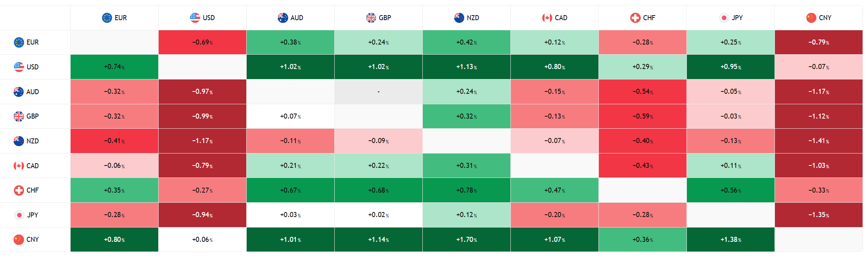Open the USD/NZD cell showing +1.13%
Viewport: 868px width, 262px height.
click(x=467, y=67)
